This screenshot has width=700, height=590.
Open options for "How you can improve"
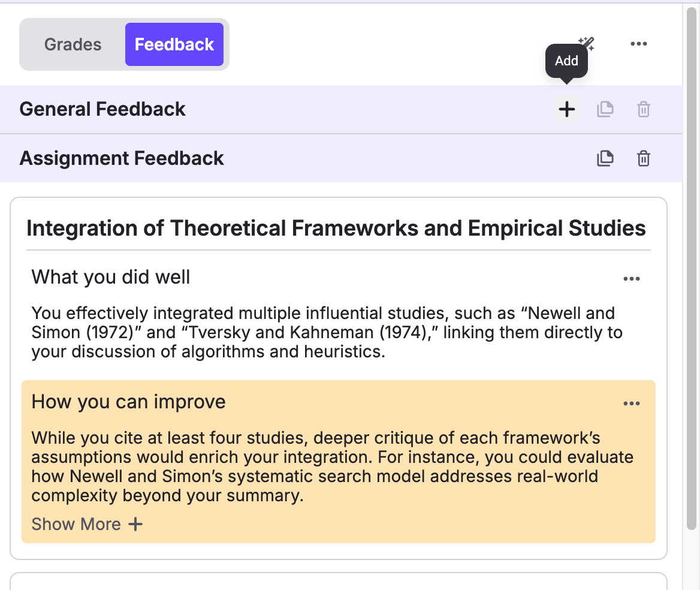click(x=632, y=404)
